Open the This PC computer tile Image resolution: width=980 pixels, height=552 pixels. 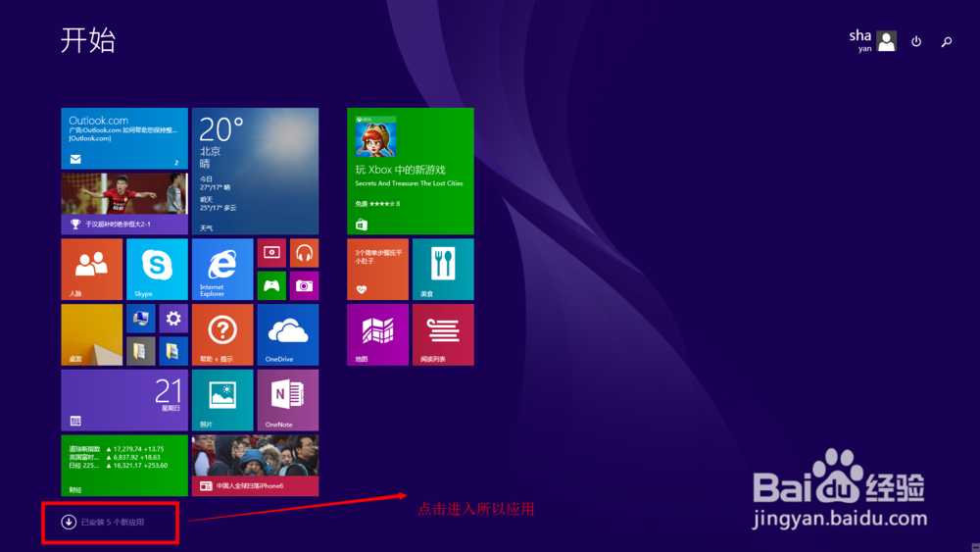coord(140,319)
